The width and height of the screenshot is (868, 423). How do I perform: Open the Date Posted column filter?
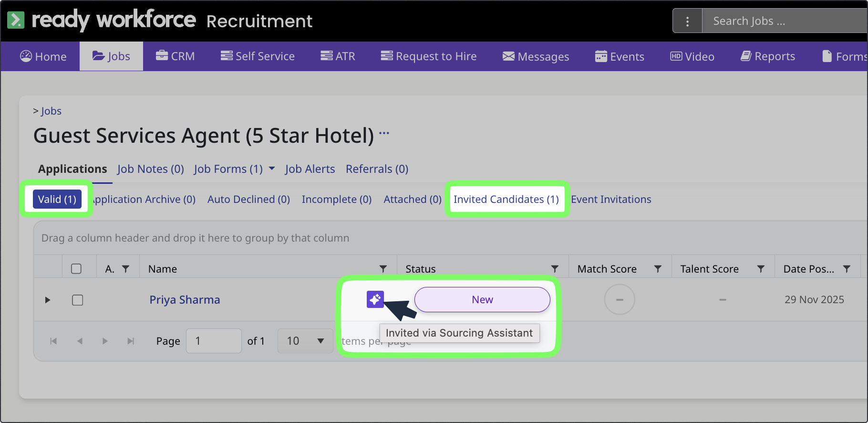[847, 269]
